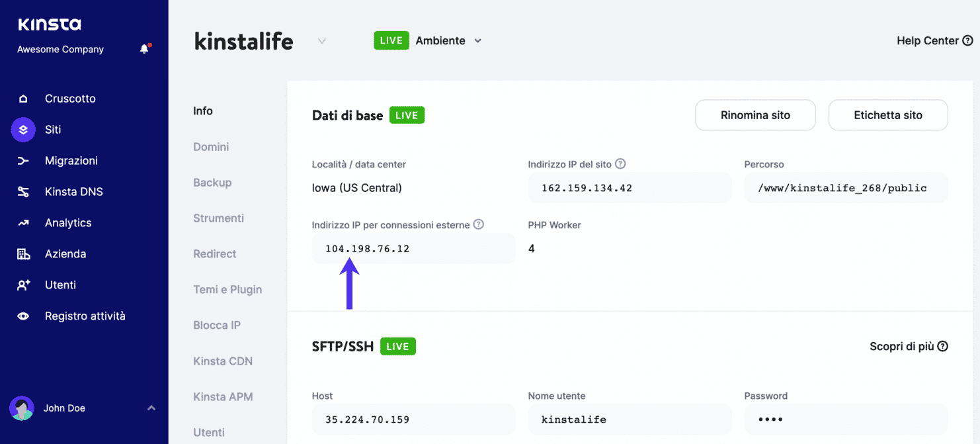Switch to the Backup tab

[212, 183]
